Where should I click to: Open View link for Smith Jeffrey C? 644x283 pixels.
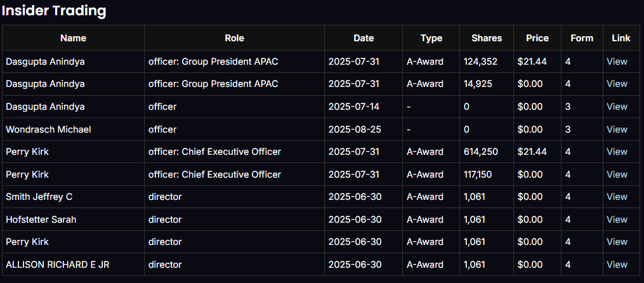coord(617,197)
